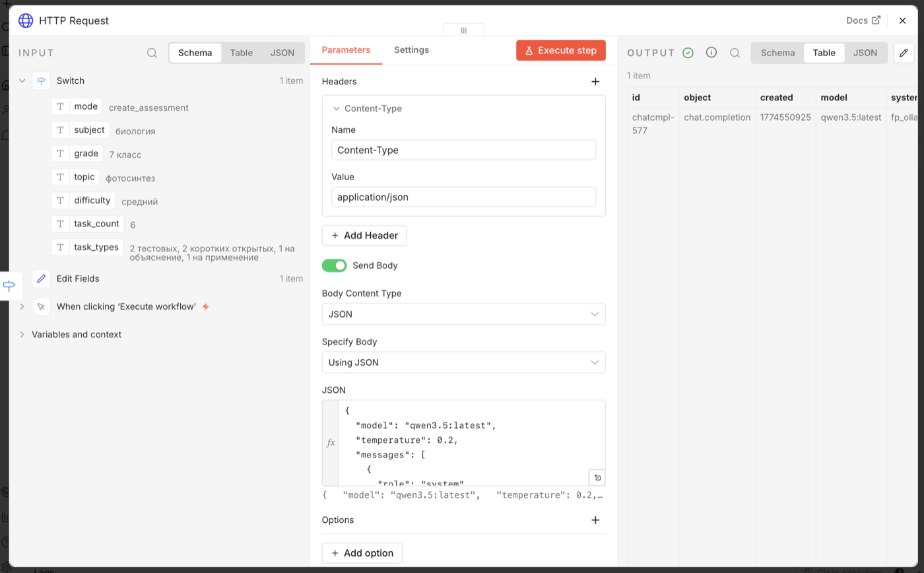Click the 'subject' field pill
The width and height of the screenshot is (924, 573).
80,130
